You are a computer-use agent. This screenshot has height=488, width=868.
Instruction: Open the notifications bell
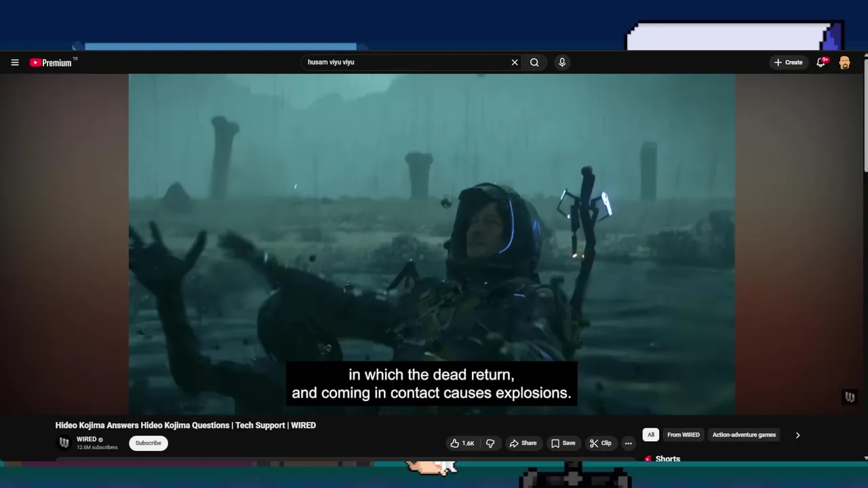[821, 62]
